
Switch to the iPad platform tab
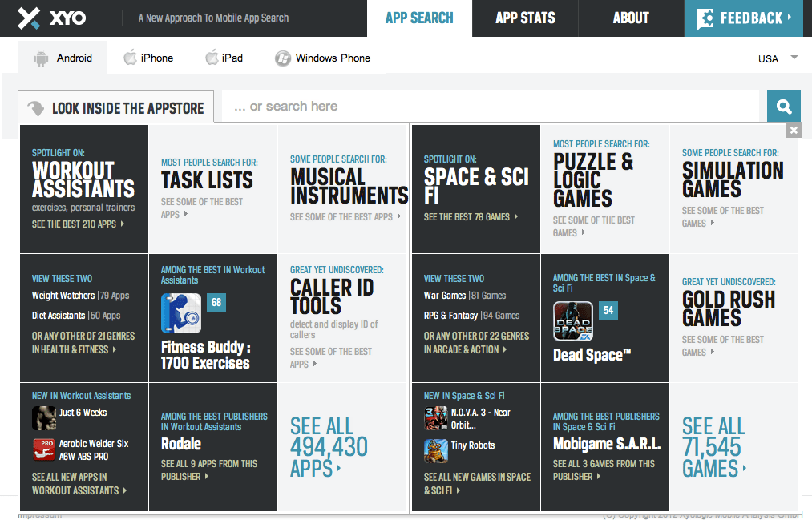[x=224, y=58]
